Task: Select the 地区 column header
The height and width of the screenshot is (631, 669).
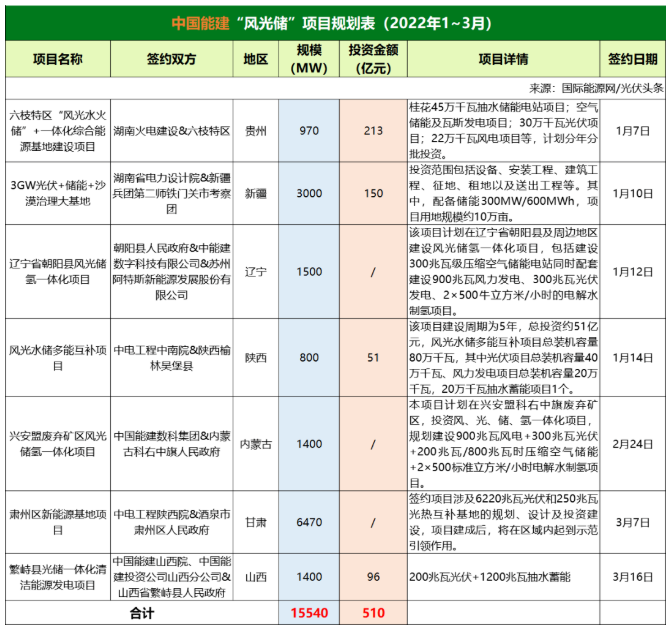Action: pos(256,59)
